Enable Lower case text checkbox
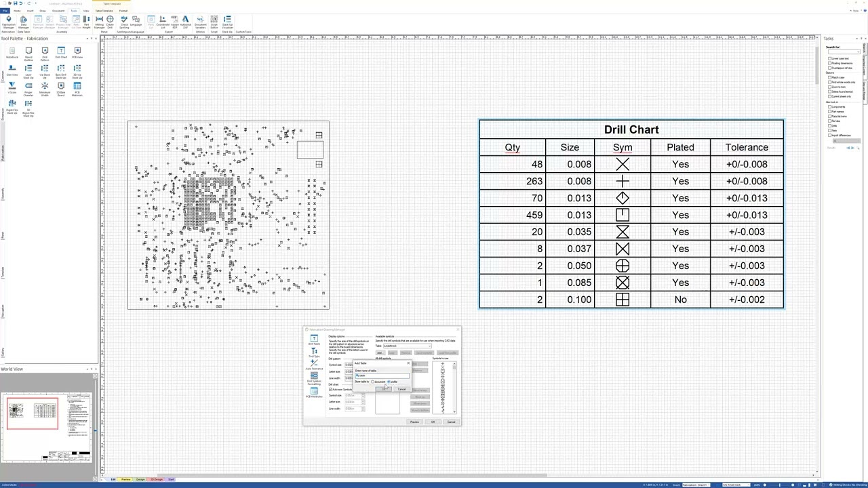 (x=829, y=58)
